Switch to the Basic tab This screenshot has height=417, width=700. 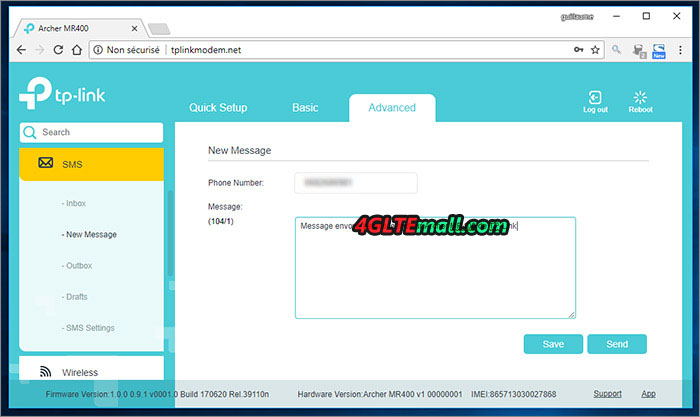click(305, 108)
